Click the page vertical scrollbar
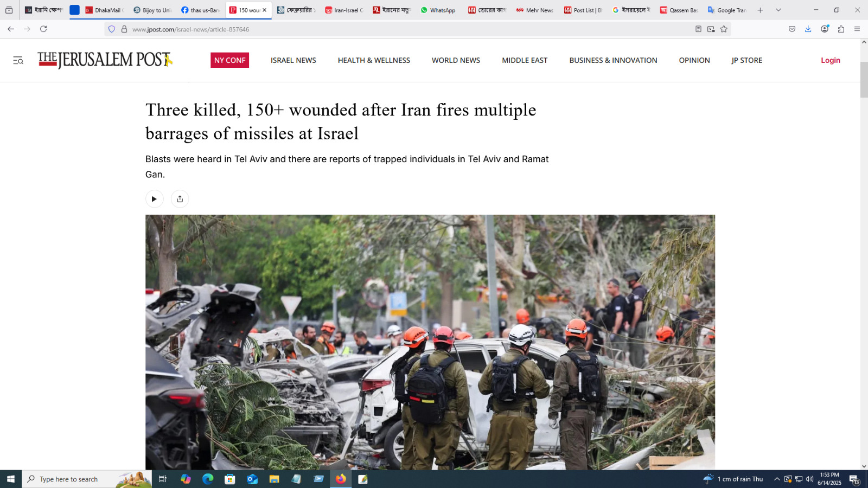 click(x=864, y=80)
